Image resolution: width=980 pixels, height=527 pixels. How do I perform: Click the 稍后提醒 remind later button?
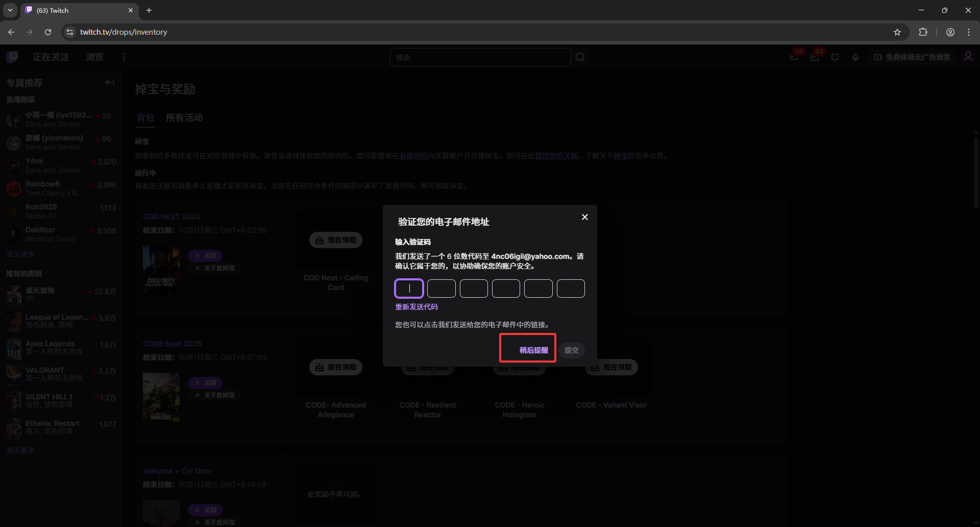(533, 350)
